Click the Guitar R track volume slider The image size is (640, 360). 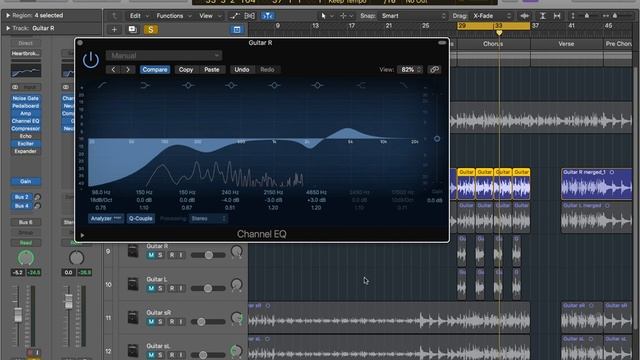208,255
